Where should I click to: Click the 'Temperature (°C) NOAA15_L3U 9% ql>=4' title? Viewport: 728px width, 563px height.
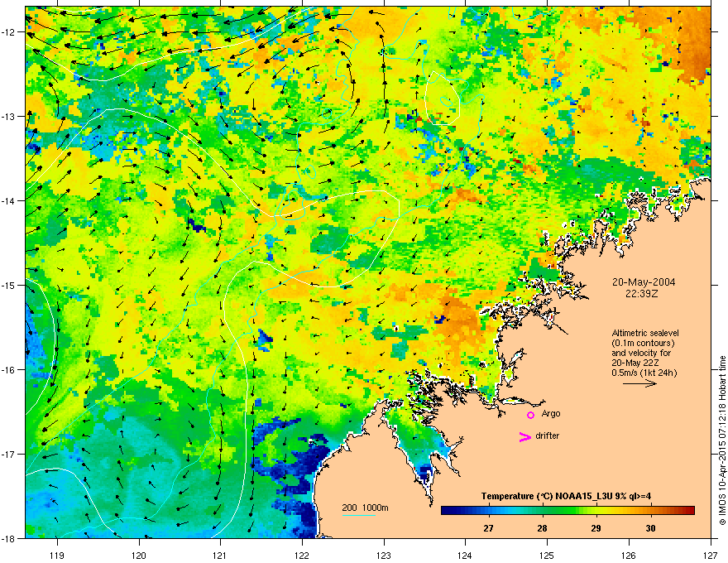pyautogui.click(x=566, y=496)
